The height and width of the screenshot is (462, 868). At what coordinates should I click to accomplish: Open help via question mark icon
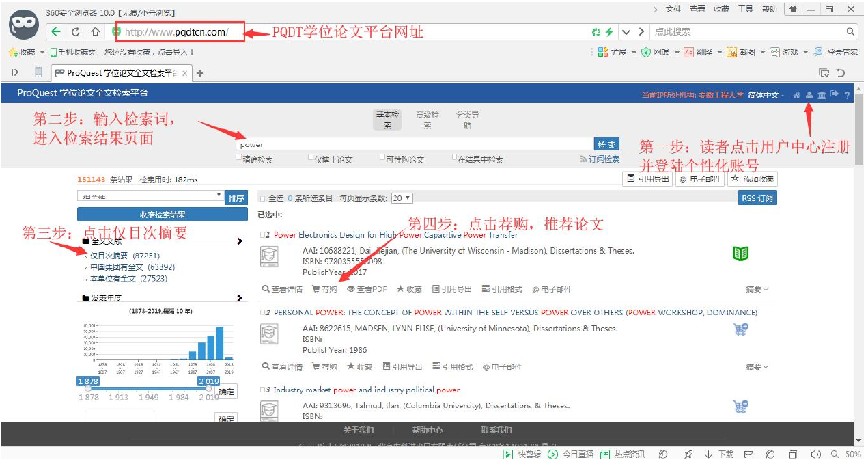pos(848,95)
